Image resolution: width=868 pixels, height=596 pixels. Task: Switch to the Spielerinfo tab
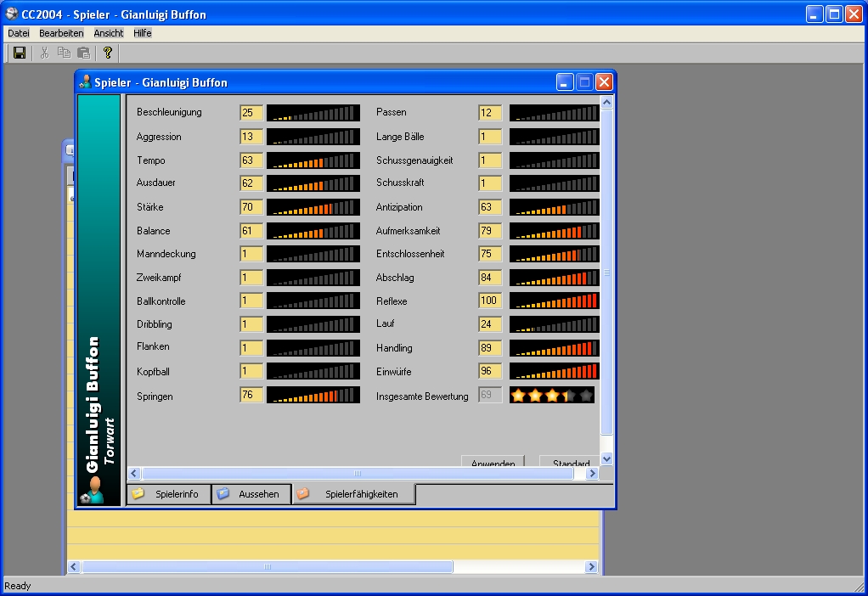[168, 494]
